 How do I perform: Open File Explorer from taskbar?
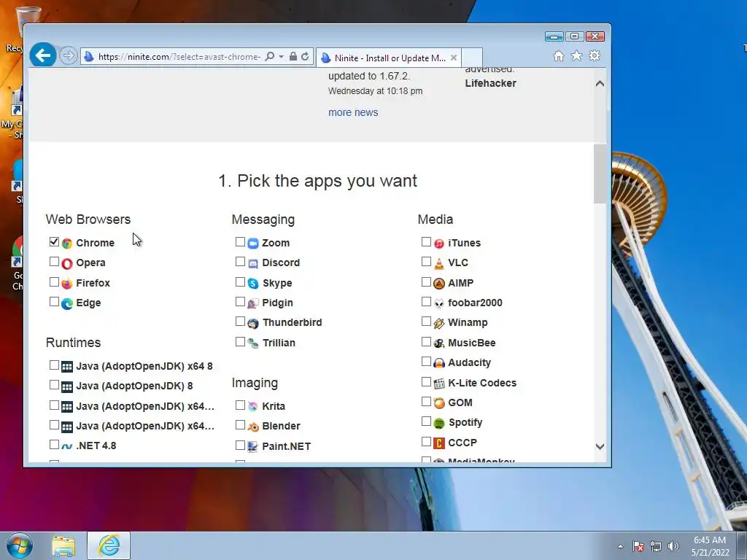pyautogui.click(x=64, y=546)
